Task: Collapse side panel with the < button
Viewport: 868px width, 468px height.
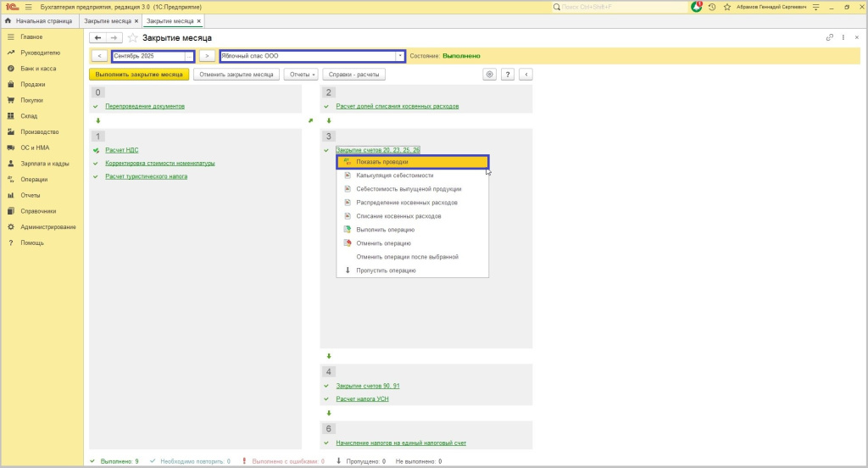Action: [x=526, y=75]
